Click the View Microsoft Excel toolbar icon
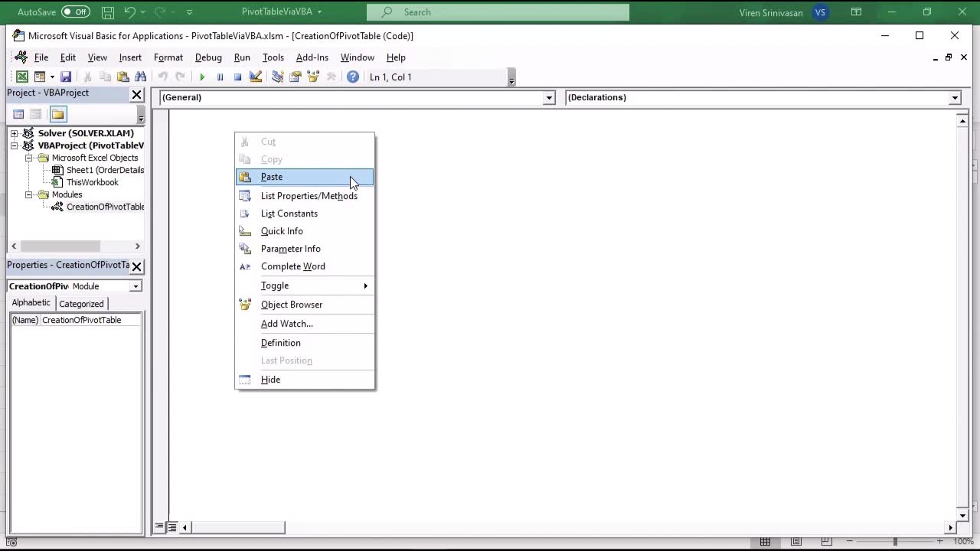This screenshot has height=551, width=980. 22,77
